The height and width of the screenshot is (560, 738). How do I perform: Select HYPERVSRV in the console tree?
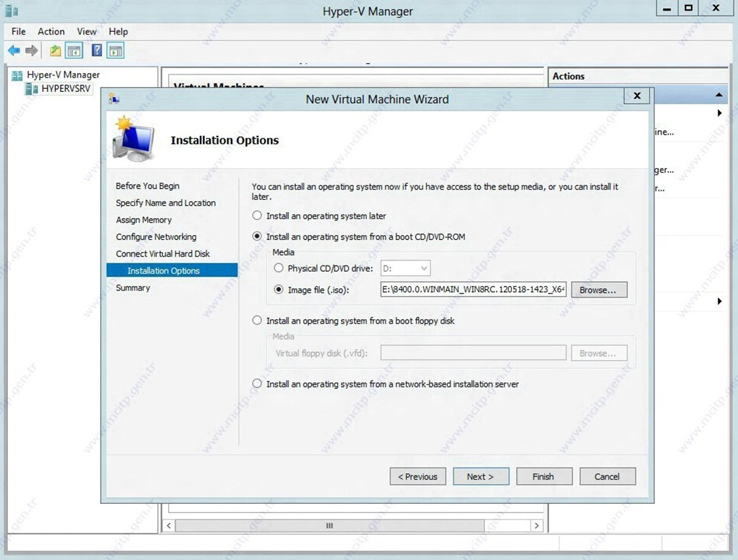click(65, 88)
